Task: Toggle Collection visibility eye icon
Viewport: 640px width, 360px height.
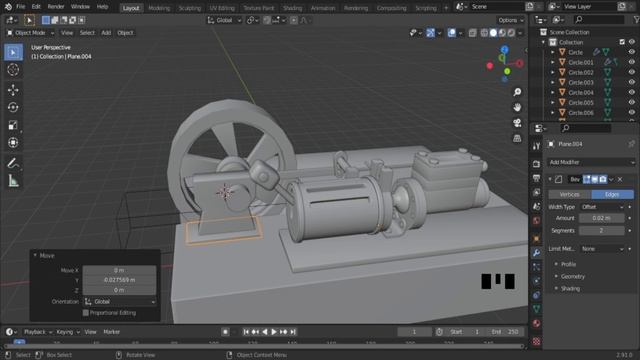Action: (631, 42)
